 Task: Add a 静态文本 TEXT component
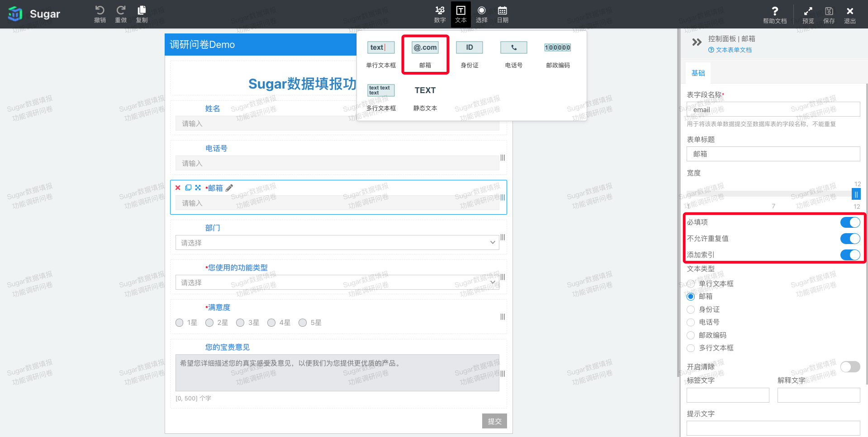click(x=425, y=98)
